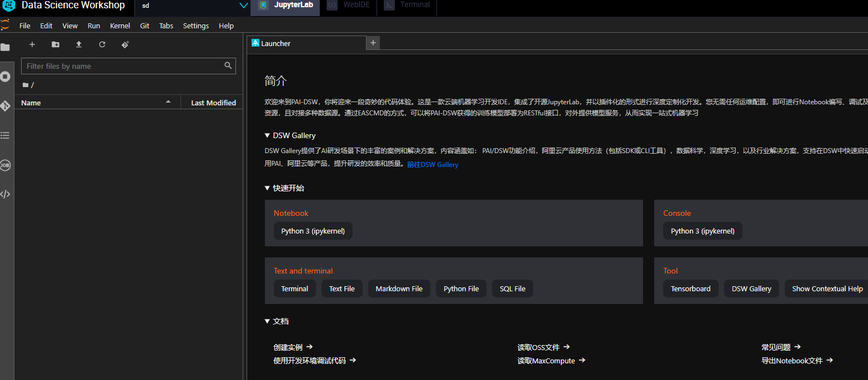Collapse the 快速开始 section
The height and width of the screenshot is (380, 868).
coord(267,188)
